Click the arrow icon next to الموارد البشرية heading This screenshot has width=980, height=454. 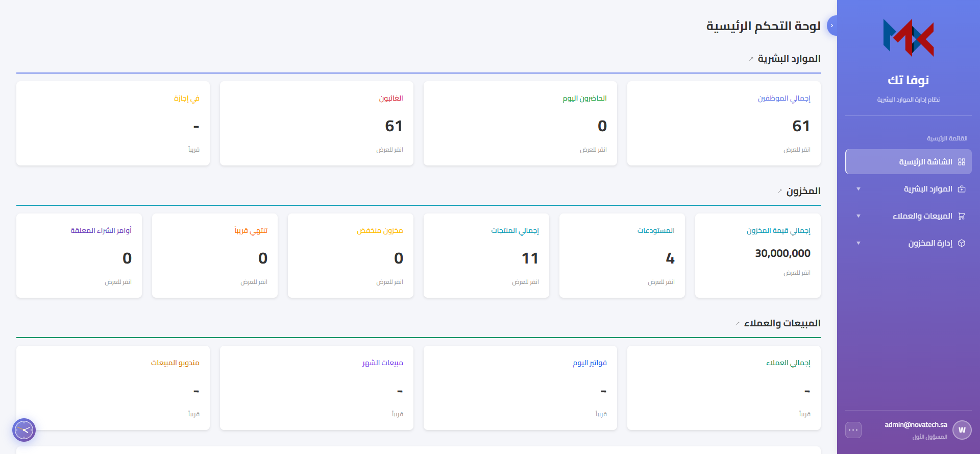click(x=751, y=59)
